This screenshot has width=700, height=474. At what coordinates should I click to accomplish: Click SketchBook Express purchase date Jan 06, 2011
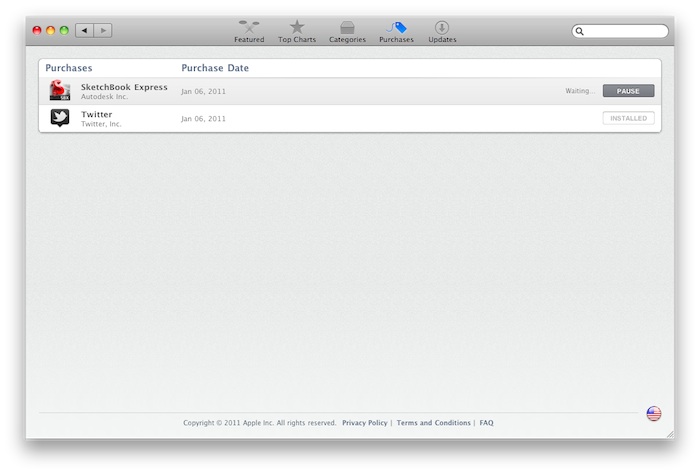coord(203,91)
